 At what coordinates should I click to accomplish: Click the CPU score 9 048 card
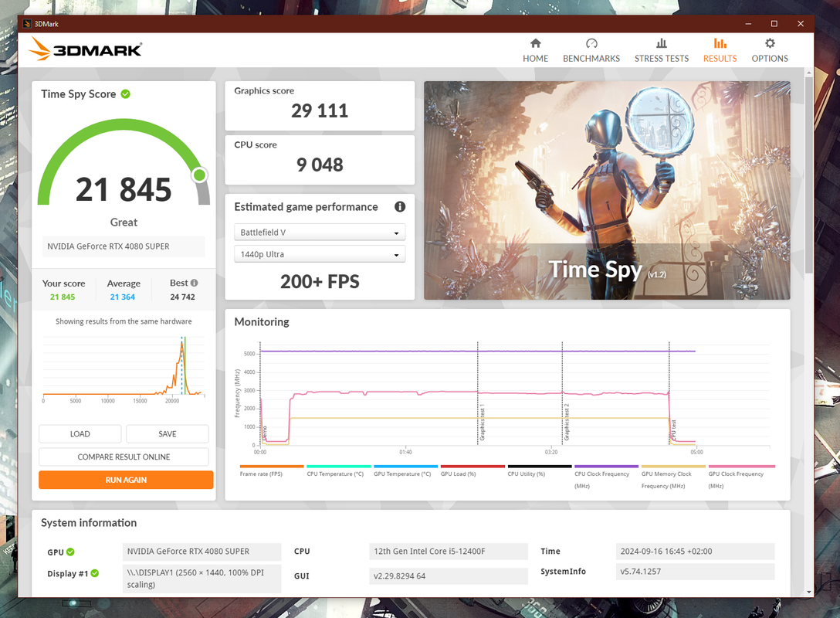(x=320, y=160)
